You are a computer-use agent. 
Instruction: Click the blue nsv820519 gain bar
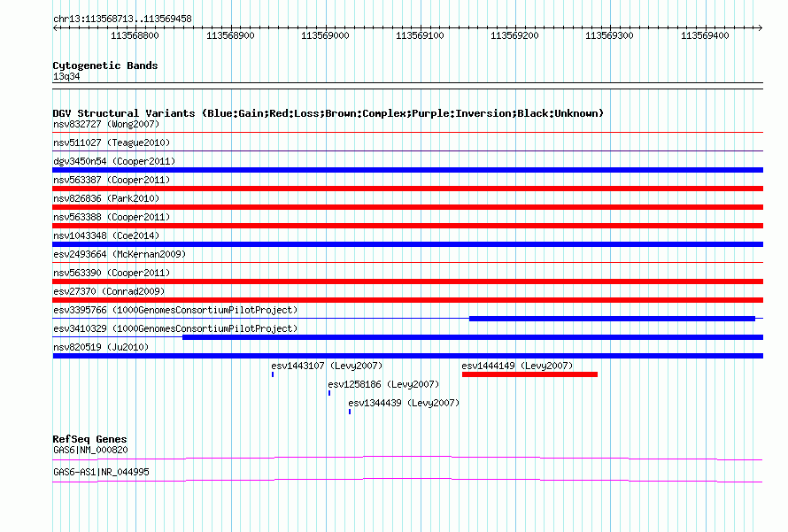pos(407,356)
